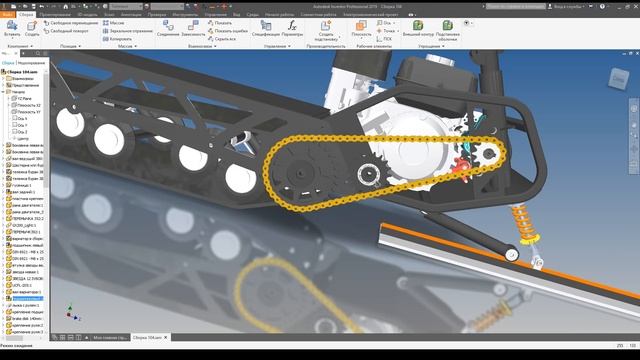The image size is (640, 360).
Task: Click the Массив (Pattern) tool
Action: [x=113, y=23]
